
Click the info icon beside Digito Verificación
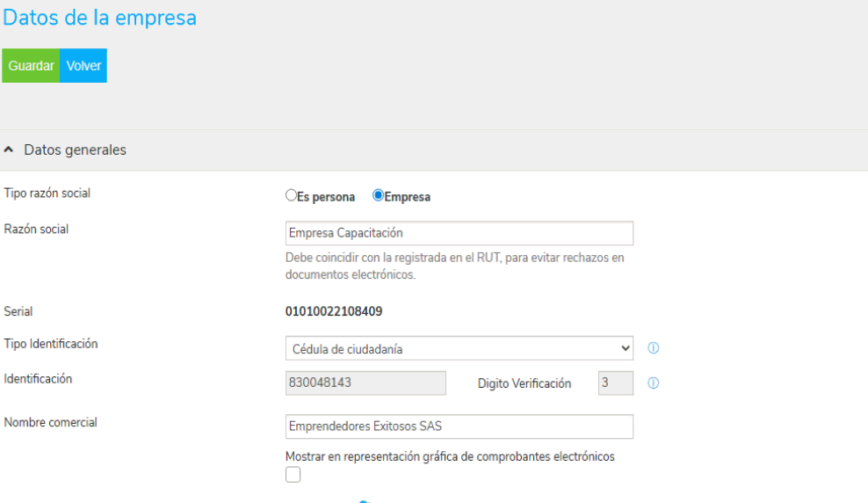coord(654,383)
